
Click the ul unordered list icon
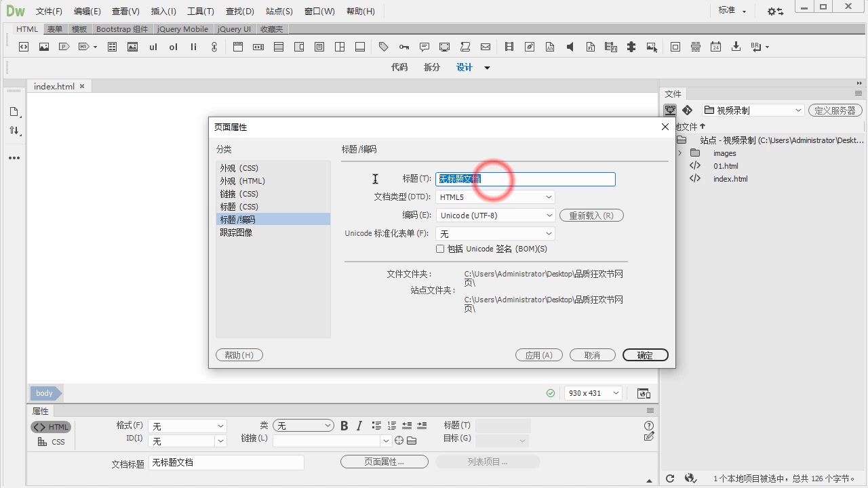pos(153,47)
